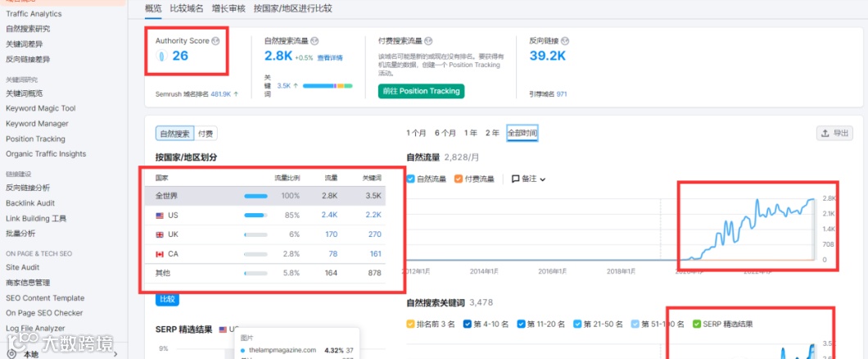Image resolution: width=868 pixels, height=359 pixels.
Task: Select 1个月 time range
Action: [416, 133]
